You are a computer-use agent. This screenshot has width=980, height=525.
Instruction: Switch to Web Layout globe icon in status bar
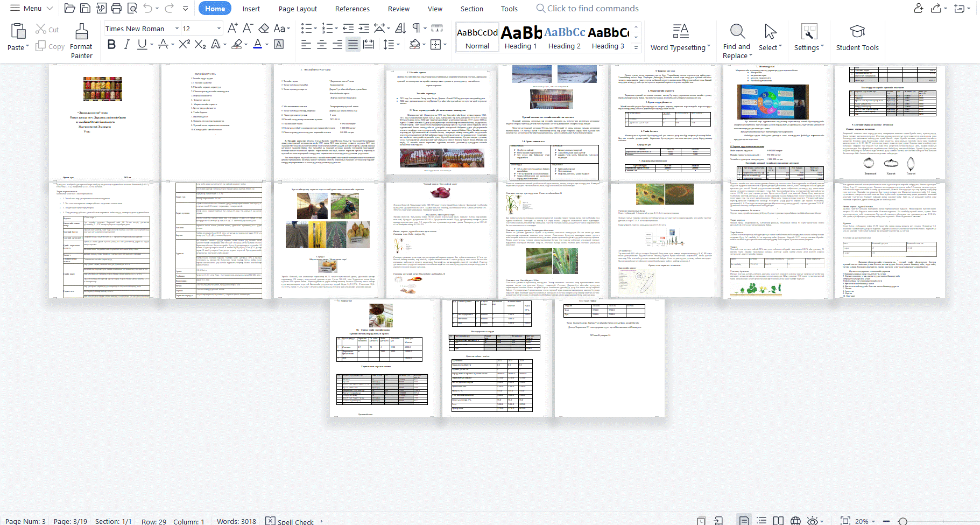(x=795, y=521)
